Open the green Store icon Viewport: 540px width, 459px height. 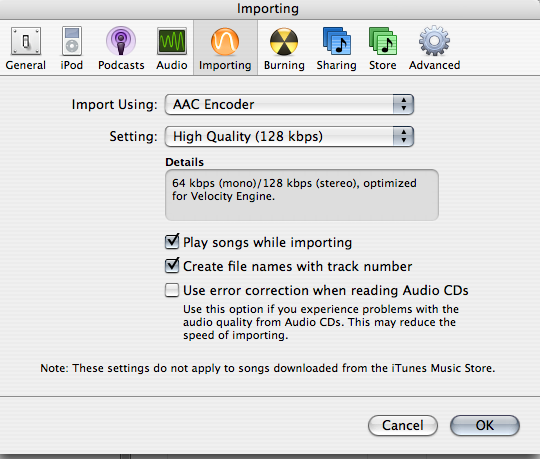coord(383,41)
